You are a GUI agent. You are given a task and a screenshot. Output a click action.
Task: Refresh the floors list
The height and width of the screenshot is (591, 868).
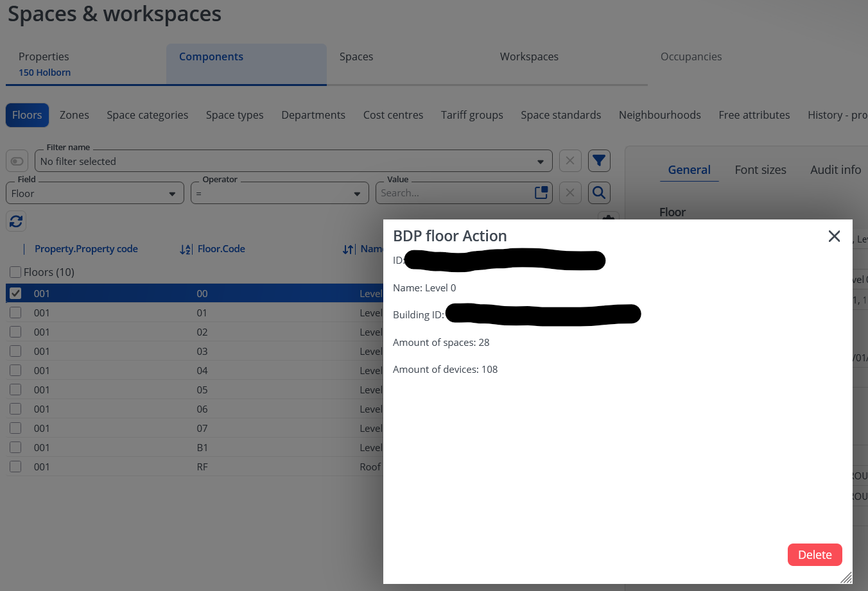click(16, 221)
